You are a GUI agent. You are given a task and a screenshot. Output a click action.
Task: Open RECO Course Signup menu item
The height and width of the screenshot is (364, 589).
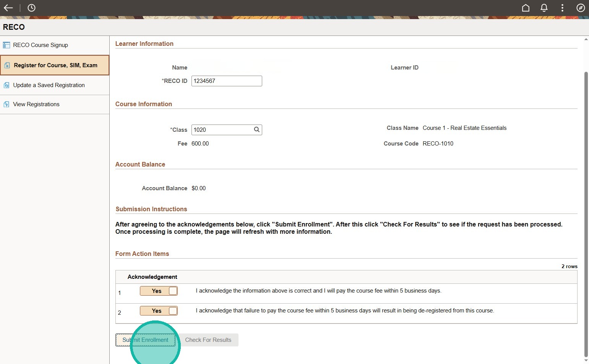[55, 45]
